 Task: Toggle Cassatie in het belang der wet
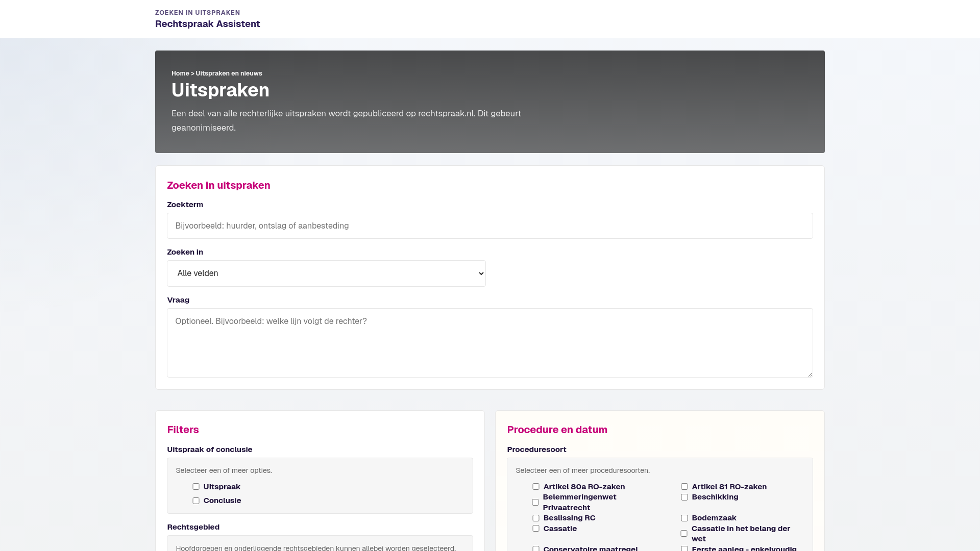[x=684, y=534]
